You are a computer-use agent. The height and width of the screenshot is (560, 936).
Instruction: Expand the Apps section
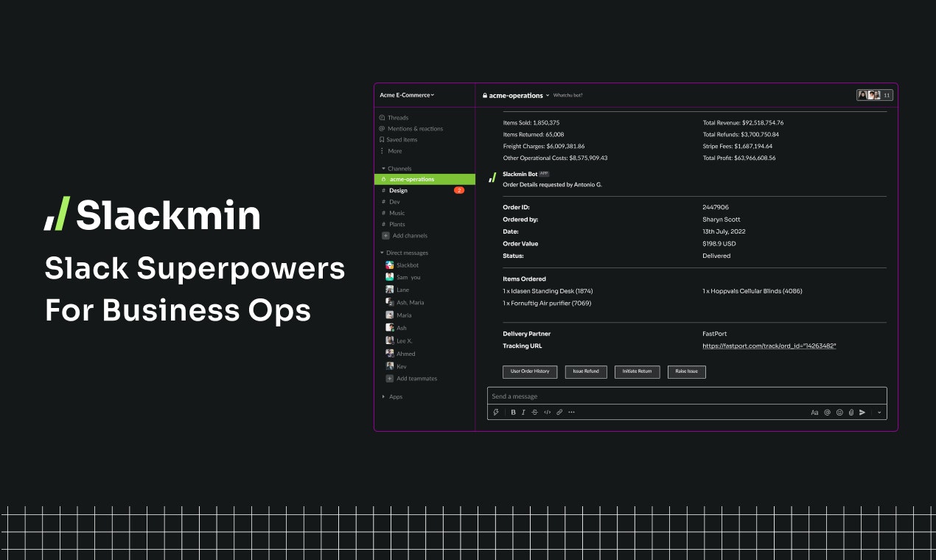coord(383,396)
